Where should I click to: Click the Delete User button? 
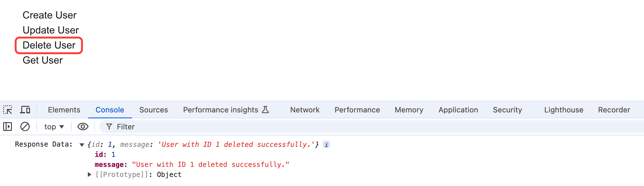pyautogui.click(x=49, y=45)
